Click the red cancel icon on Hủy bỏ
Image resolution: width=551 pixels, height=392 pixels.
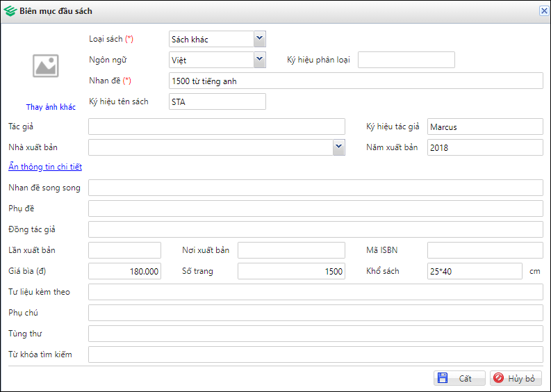497,379
